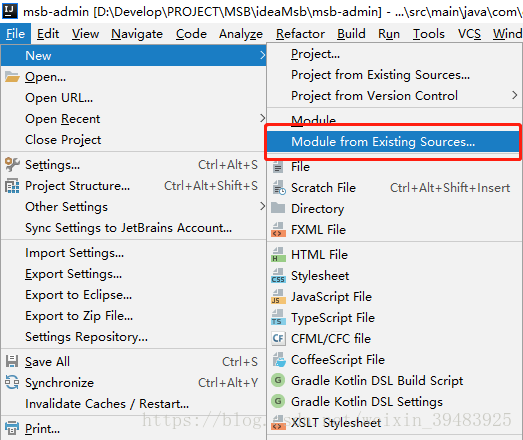Open the VCS menu
The width and height of the screenshot is (523, 440).
pyautogui.click(x=469, y=34)
